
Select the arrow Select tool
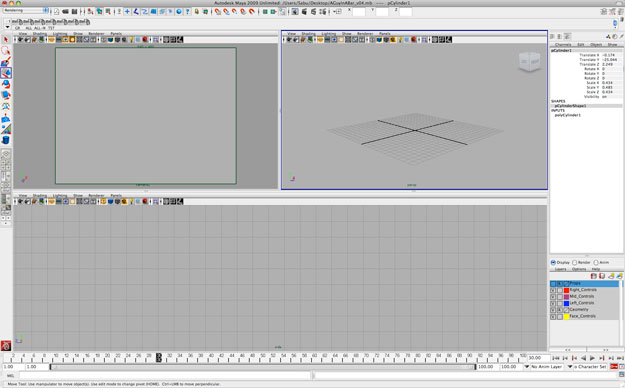pyautogui.click(x=6, y=39)
